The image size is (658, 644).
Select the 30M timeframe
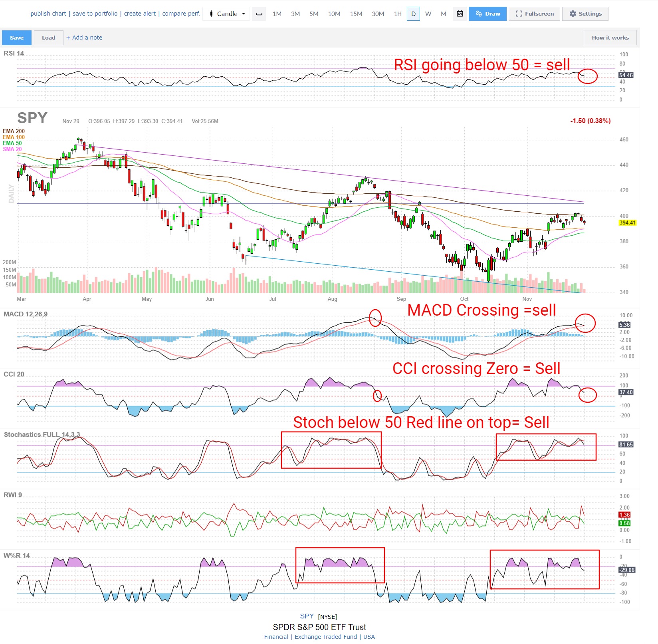click(x=378, y=14)
